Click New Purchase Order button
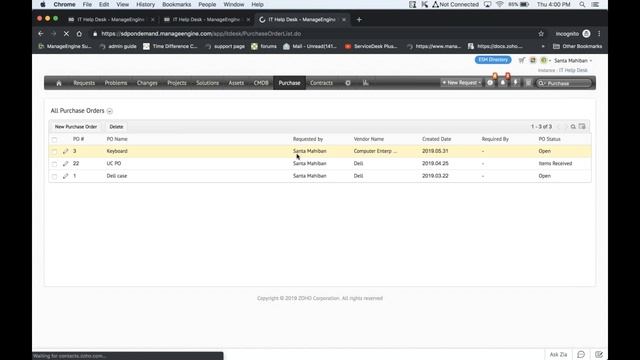 (x=76, y=127)
